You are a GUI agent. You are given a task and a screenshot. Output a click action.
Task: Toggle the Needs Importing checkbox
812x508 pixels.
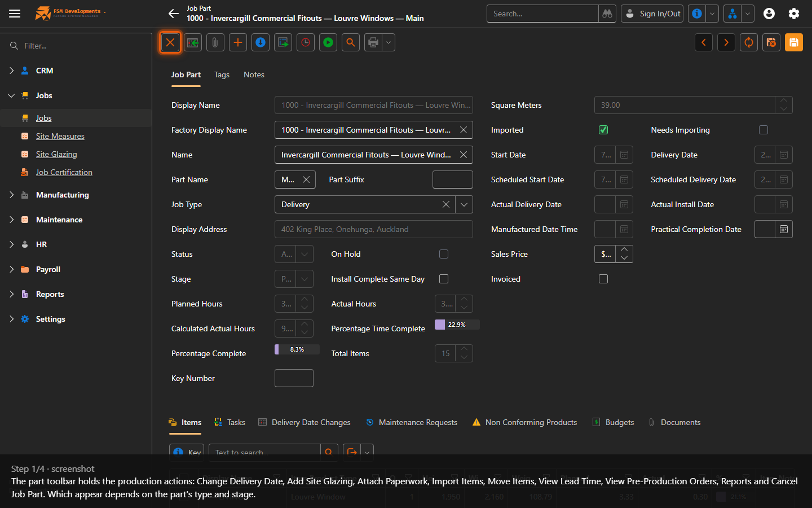764,130
